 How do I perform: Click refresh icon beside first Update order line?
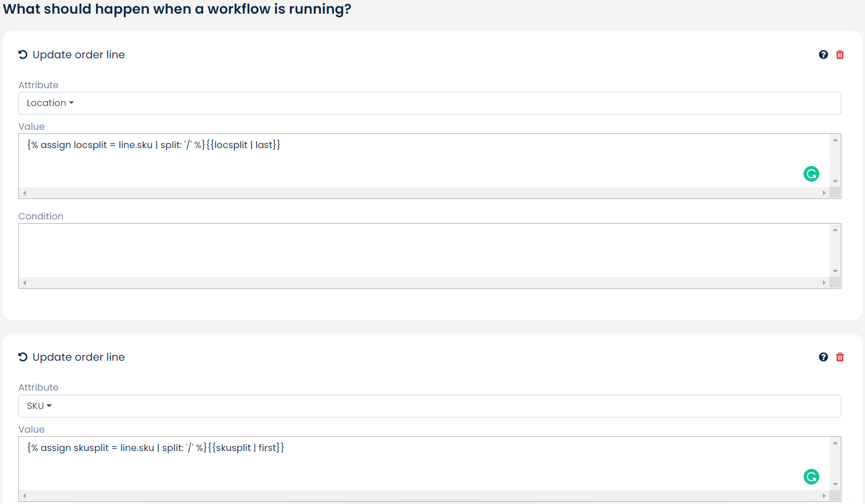click(x=23, y=55)
